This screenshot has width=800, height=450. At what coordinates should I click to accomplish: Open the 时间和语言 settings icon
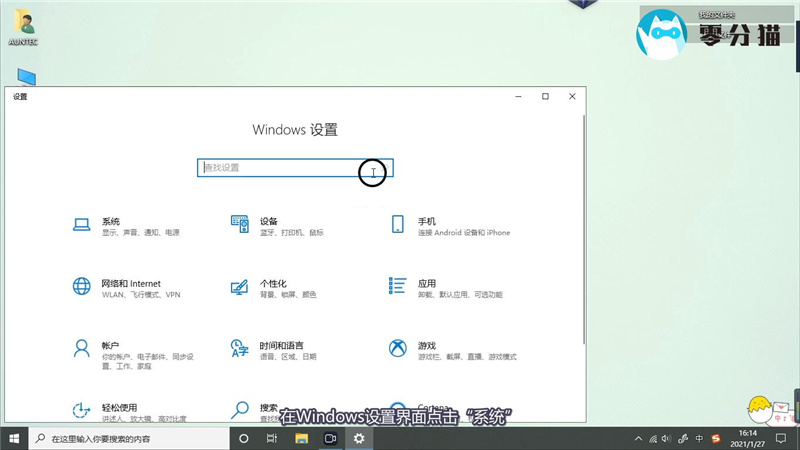point(240,348)
